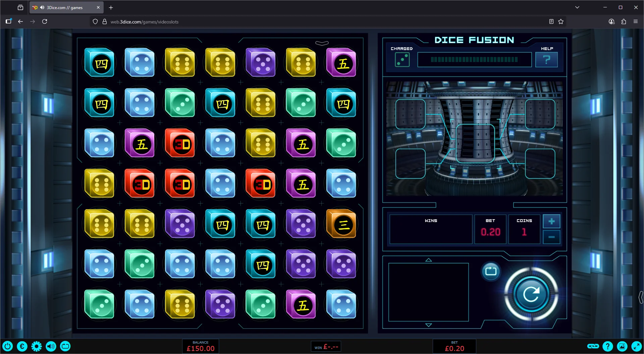The height and width of the screenshot is (354, 644).
Task: Click the cyan four-character die top left
Action: [99, 63]
